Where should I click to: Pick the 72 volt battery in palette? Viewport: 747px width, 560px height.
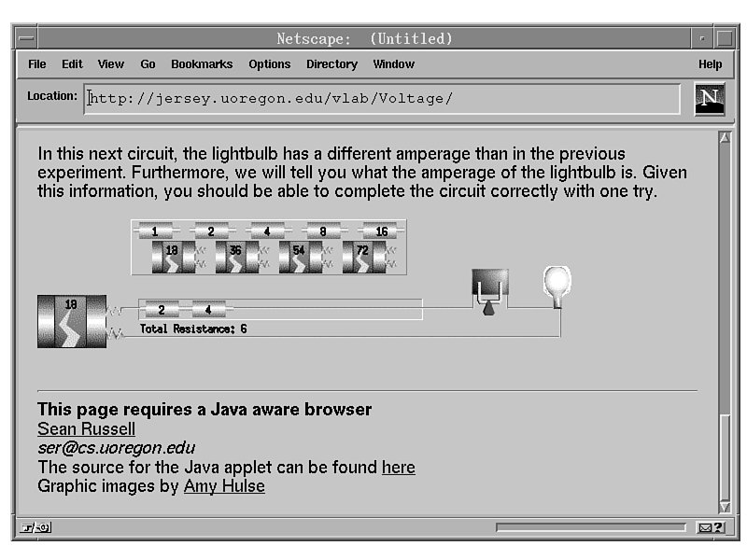pos(368,258)
